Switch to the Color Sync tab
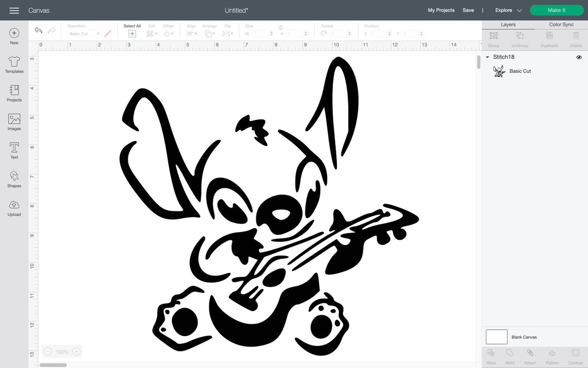The image size is (588, 368). click(x=562, y=24)
